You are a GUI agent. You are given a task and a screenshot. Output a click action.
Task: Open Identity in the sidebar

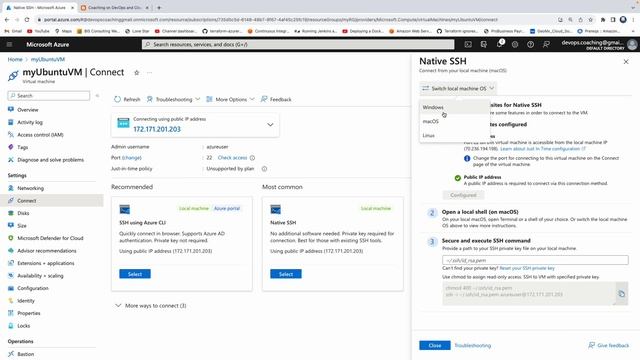(26, 301)
